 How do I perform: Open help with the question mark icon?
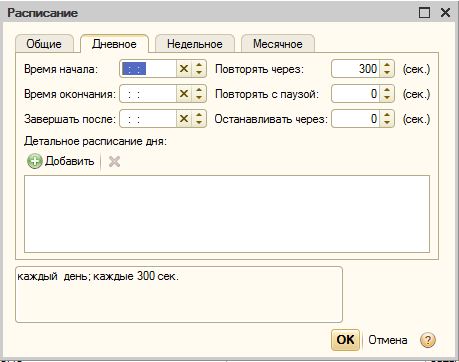tap(428, 340)
